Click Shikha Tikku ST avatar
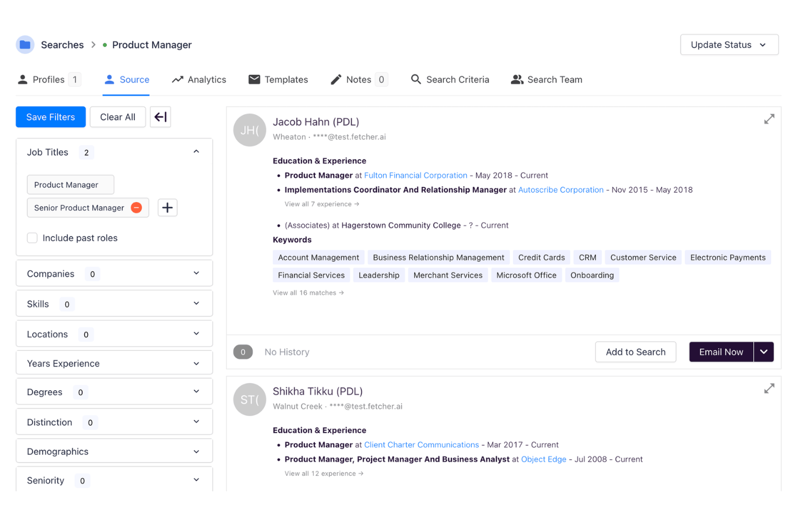Viewport: 798px width, 532px height. tap(250, 399)
